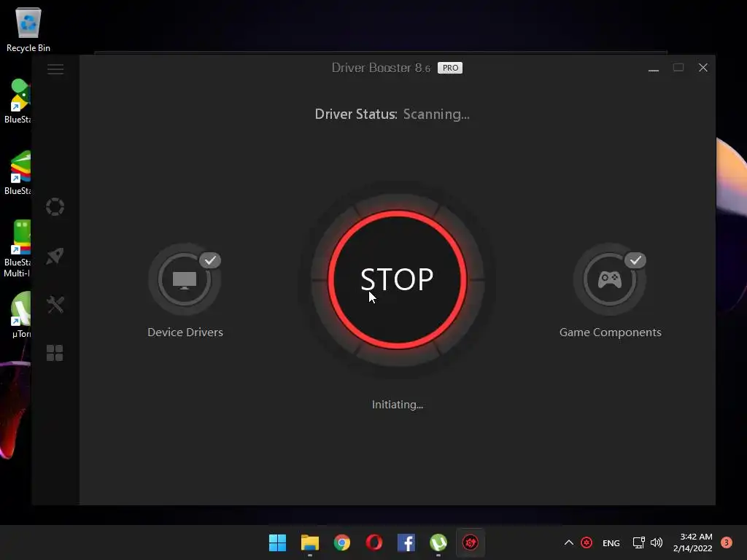Toggle the Game Components checkmark
747x560 pixels.
pos(635,260)
